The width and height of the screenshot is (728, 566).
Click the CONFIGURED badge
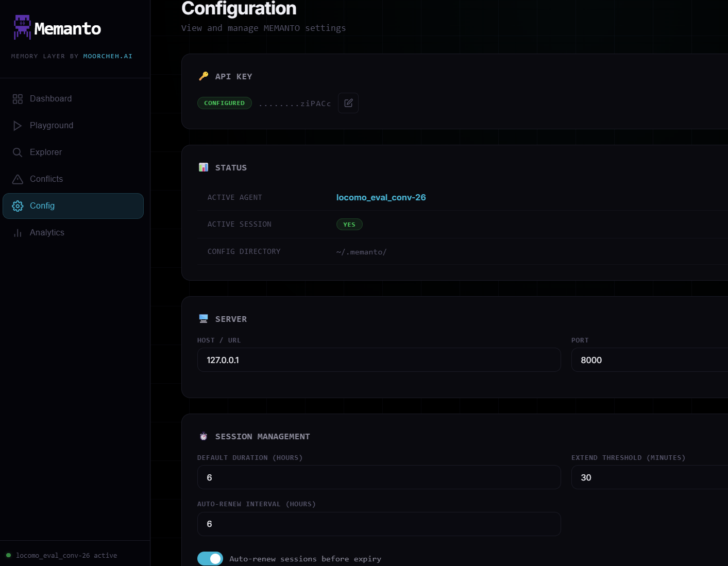[224, 103]
